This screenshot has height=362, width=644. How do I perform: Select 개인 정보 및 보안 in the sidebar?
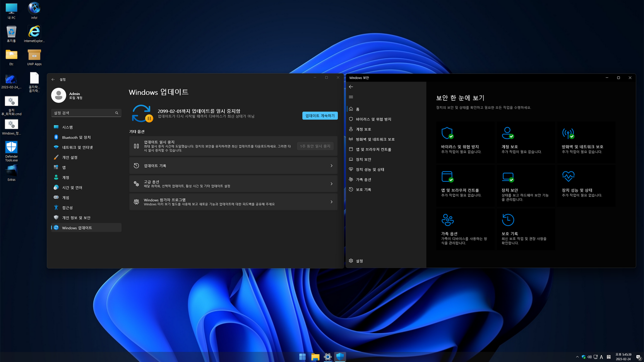point(86,218)
